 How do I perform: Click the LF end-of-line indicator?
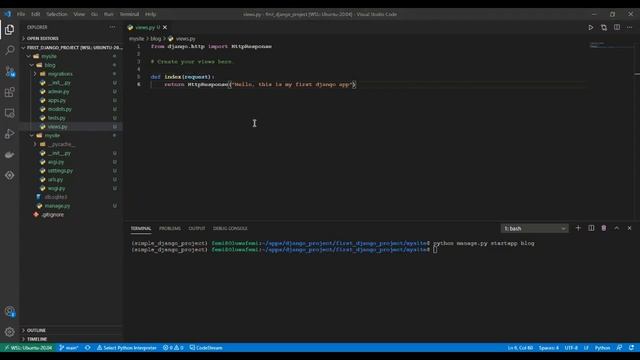(586, 348)
